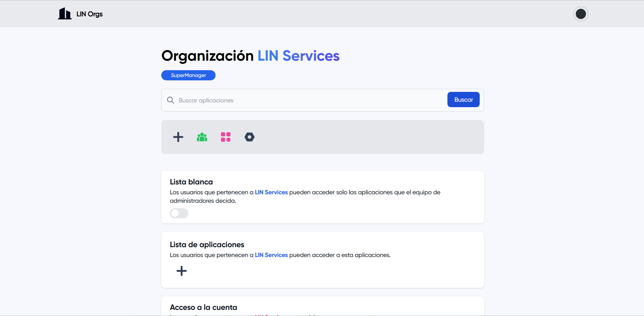Click the Buscar button
The width and height of the screenshot is (644, 316).
(x=463, y=99)
